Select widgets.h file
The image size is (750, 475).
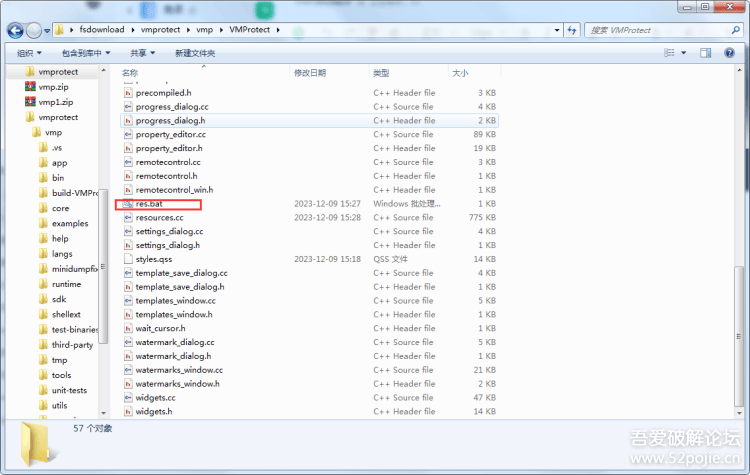pos(309,412)
